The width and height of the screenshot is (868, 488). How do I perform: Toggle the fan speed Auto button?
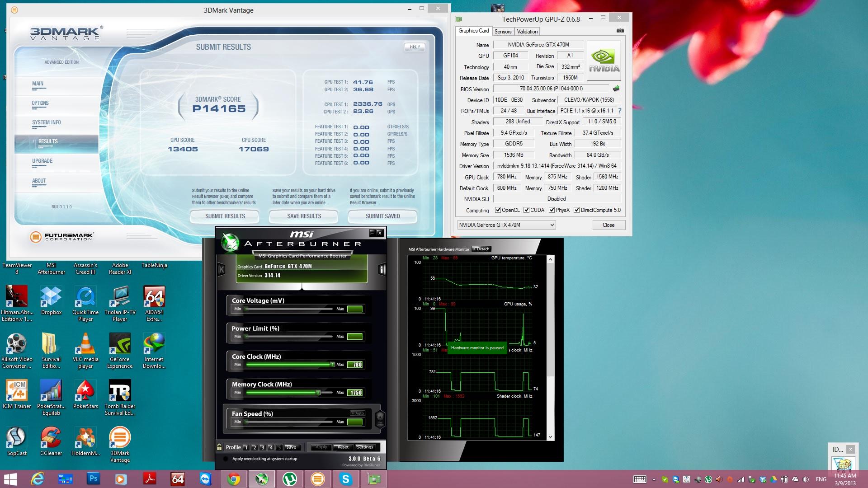coord(358,413)
